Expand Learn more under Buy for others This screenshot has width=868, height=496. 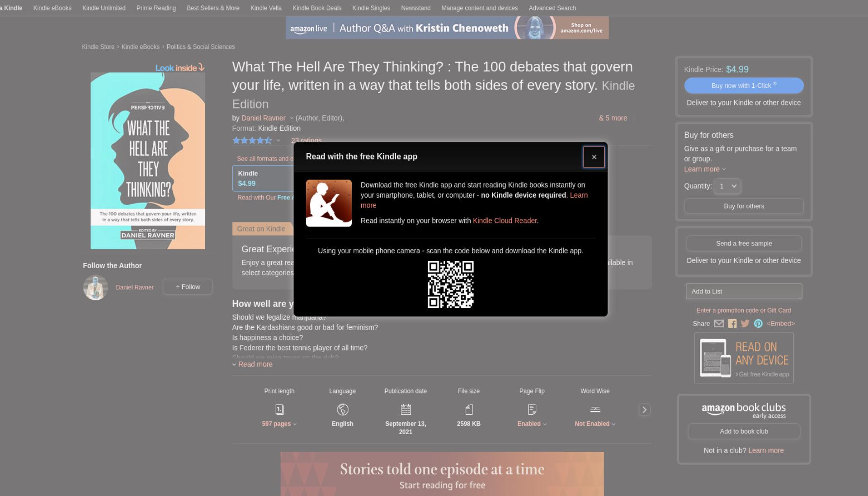point(704,169)
